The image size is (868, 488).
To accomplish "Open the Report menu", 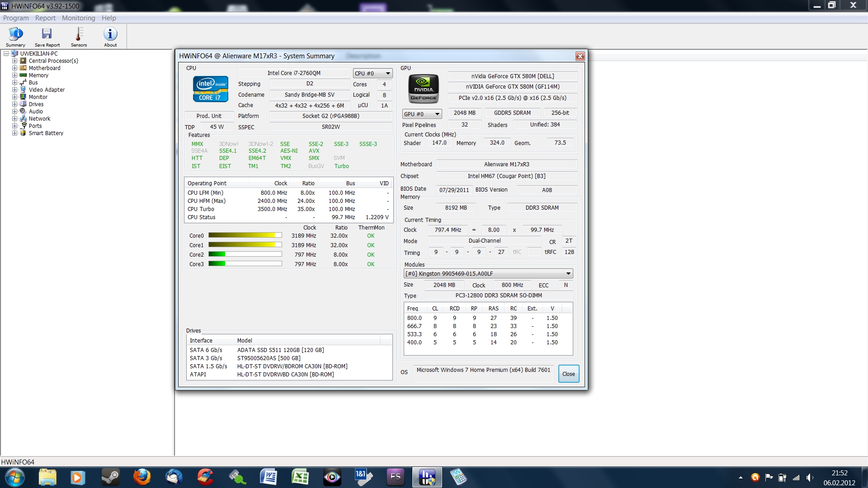I will coord(45,18).
